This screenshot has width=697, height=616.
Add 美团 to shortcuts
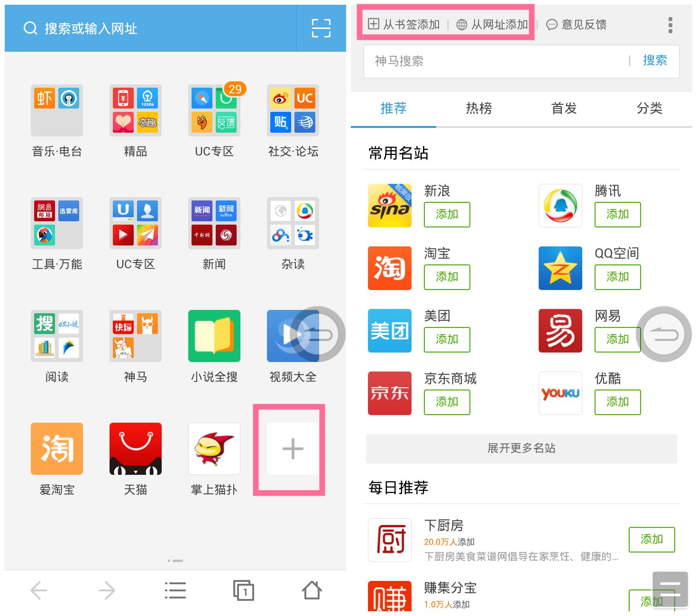[447, 340]
